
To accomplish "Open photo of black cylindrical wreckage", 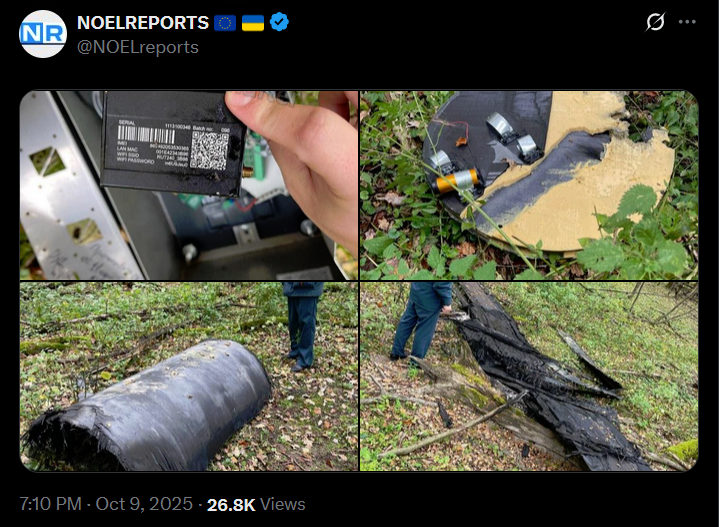I will pyautogui.click(x=189, y=377).
